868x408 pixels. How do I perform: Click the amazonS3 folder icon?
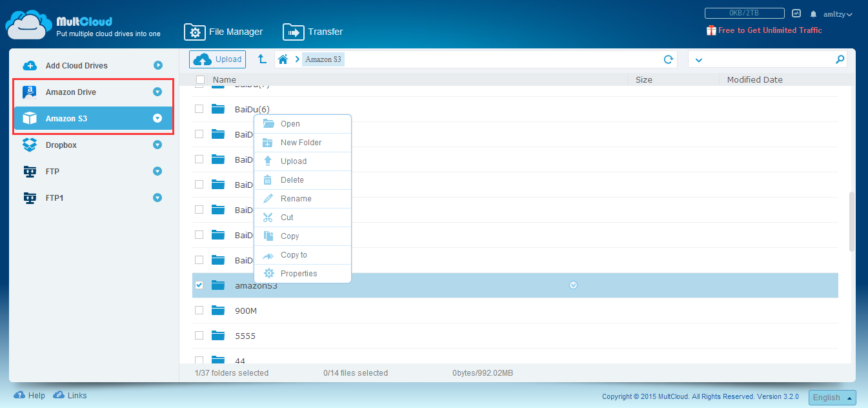[x=218, y=285]
